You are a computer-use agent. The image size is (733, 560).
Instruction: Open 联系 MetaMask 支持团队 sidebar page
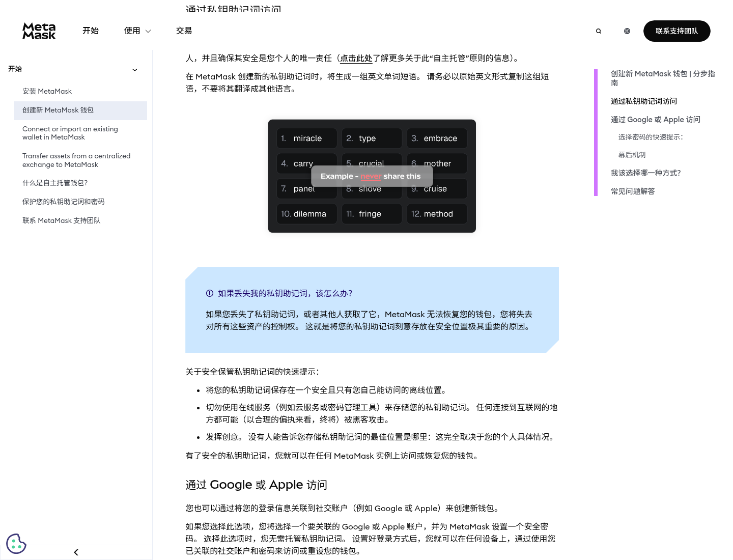(62, 221)
